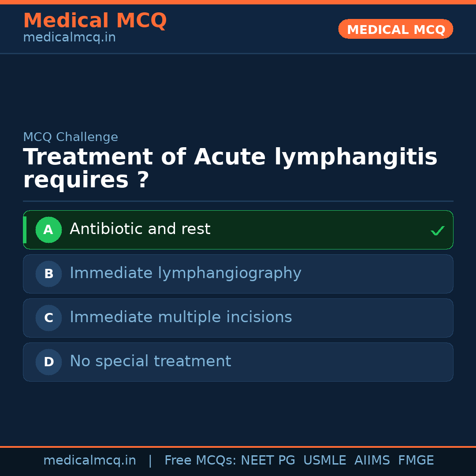Select the "C" option circle
The width and height of the screenshot is (476, 476).
click(x=48, y=318)
